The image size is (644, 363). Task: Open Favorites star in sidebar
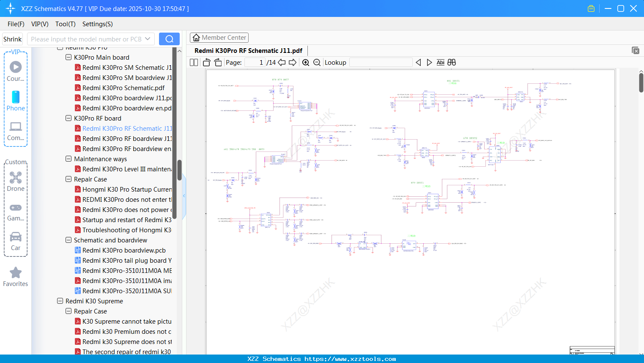click(16, 277)
